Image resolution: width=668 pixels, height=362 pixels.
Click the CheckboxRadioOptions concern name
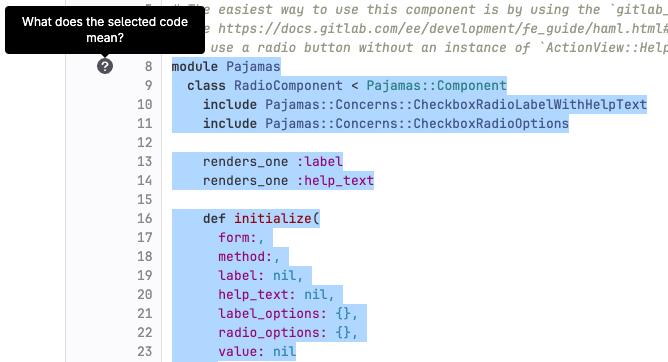point(491,124)
